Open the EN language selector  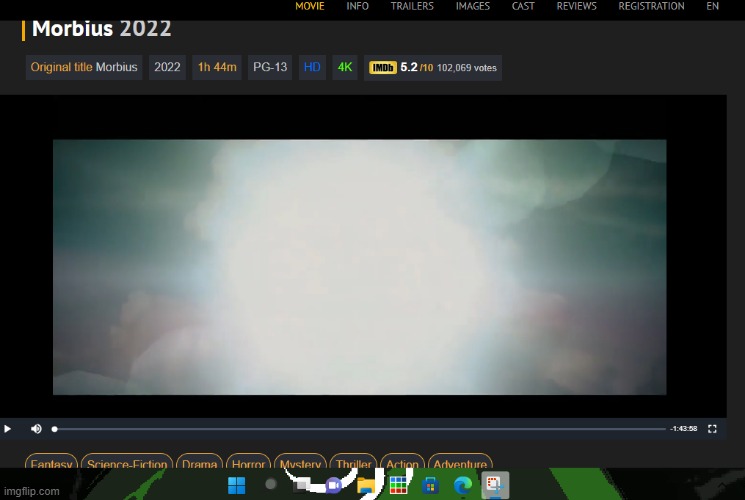pyautogui.click(x=712, y=6)
